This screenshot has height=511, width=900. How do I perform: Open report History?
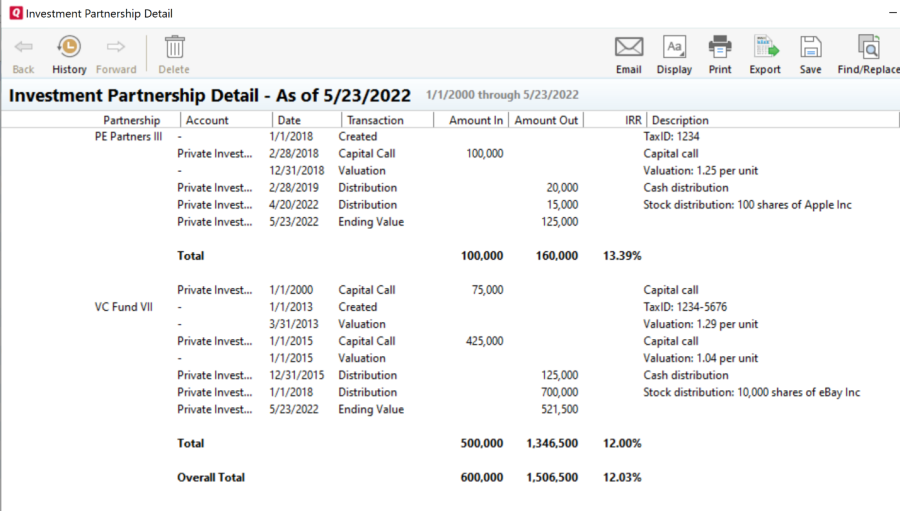(69, 47)
